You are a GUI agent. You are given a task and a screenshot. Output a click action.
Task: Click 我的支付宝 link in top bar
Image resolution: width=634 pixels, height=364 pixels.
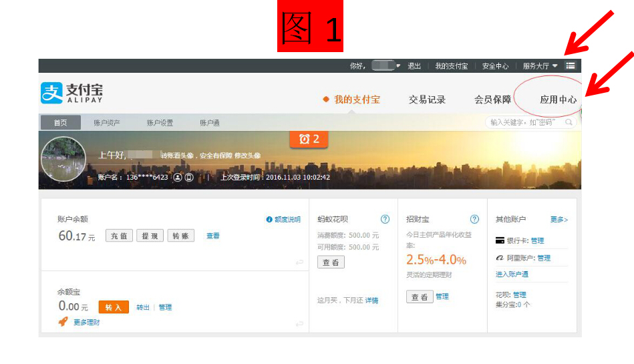(451, 66)
